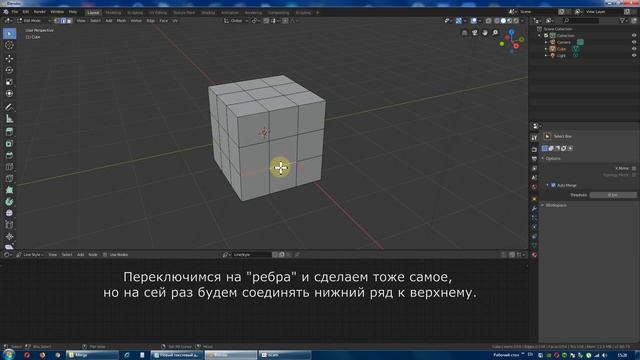Viewport: 640px width, 360px height.
Task: Open the File menu
Action: 15,12
